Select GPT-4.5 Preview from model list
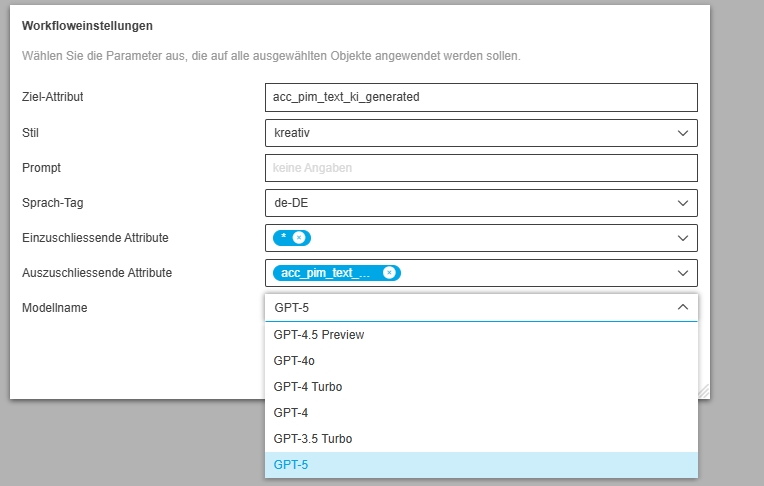764x486 pixels. pyautogui.click(x=481, y=335)
